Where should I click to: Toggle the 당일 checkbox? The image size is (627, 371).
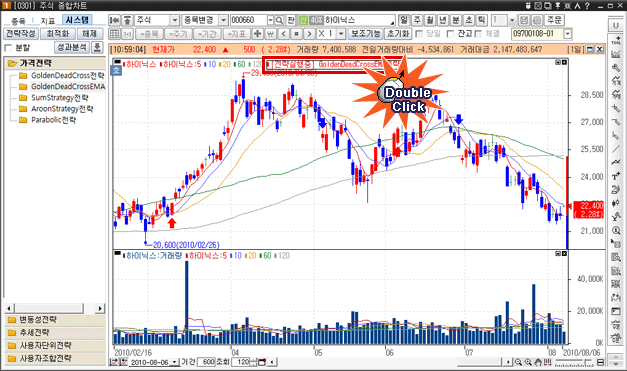pos(419,34)
